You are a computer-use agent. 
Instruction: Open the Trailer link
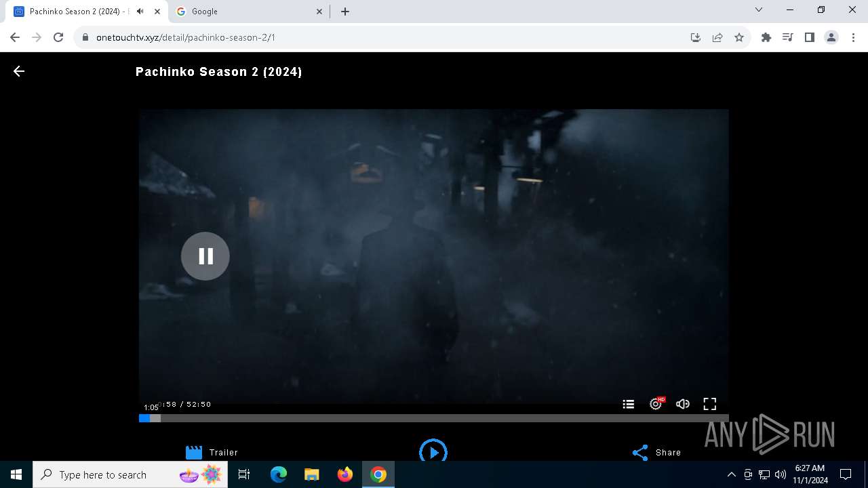point(212,452)
